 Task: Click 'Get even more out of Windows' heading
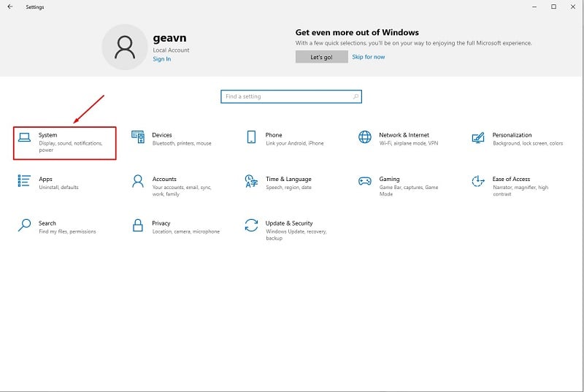pyautogui.click(x=357, y=32)
